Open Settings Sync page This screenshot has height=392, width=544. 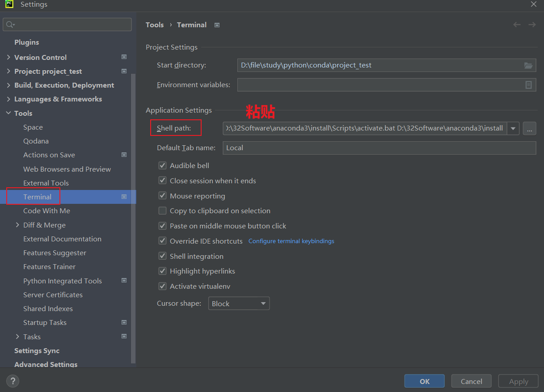click(x=37, y=351)
